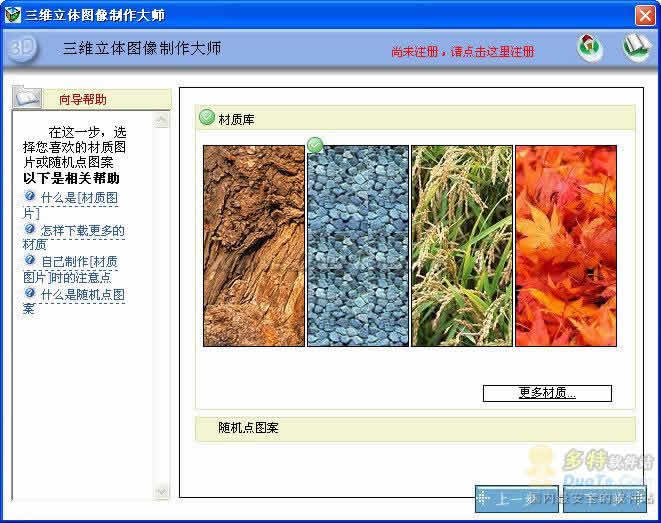The width and height of the screenshot is (661, 523).
Task: Click the wizard help book icon
Action: click(x=27, y=98)
